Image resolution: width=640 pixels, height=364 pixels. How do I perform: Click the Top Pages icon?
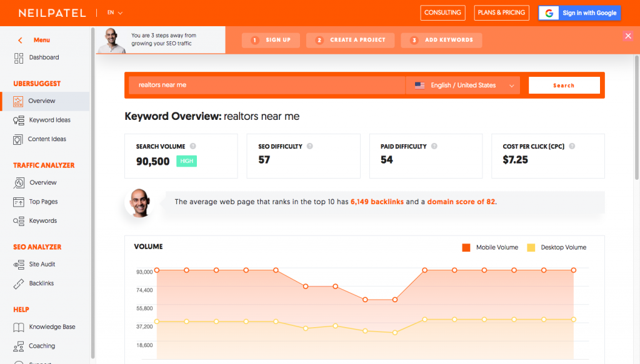pos(18,202)
